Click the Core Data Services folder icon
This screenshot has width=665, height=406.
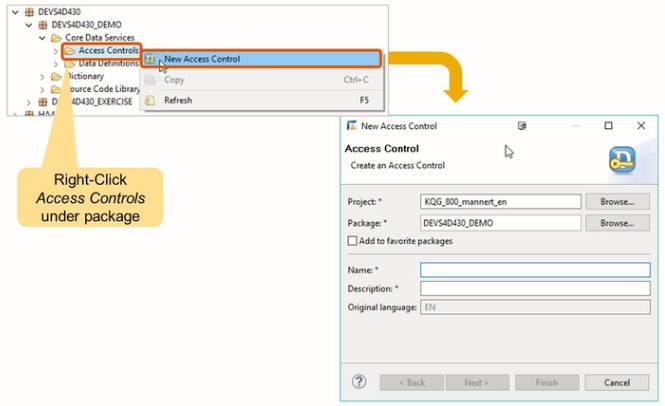pyautogui.click(x=55, y=37)
